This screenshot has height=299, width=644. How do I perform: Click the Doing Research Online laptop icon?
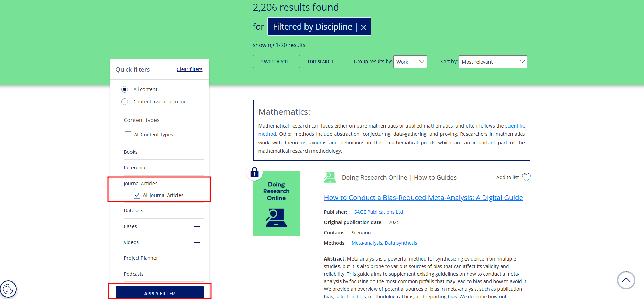pyautogui.click(x=330, y=177)
